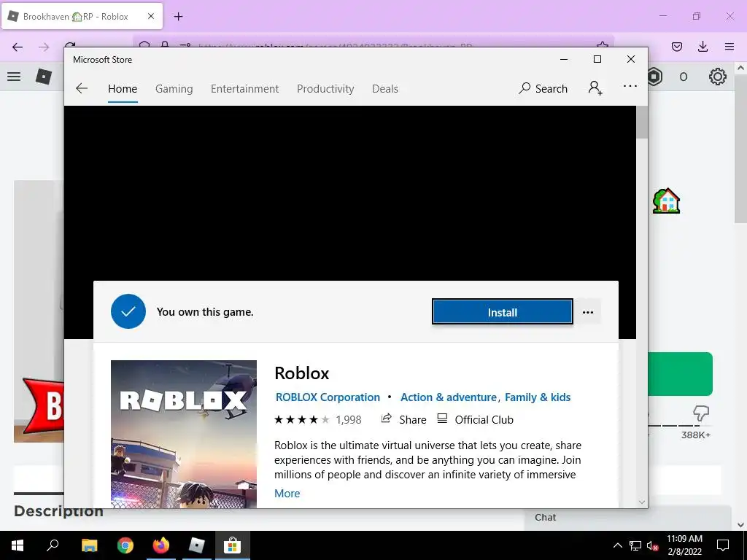
Task: Click the owned-game checkmark icon
Action: coord(128,311)
